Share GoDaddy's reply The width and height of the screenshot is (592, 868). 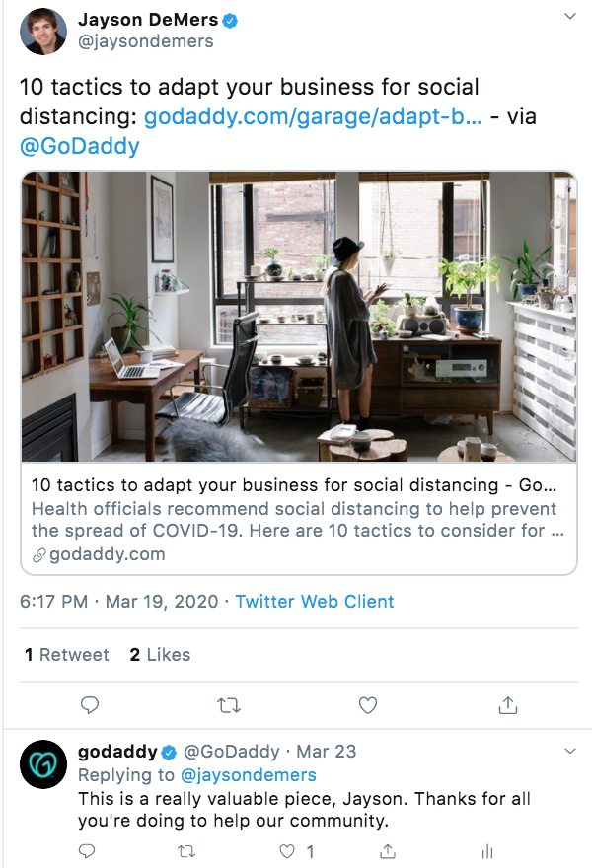(389, 850)
